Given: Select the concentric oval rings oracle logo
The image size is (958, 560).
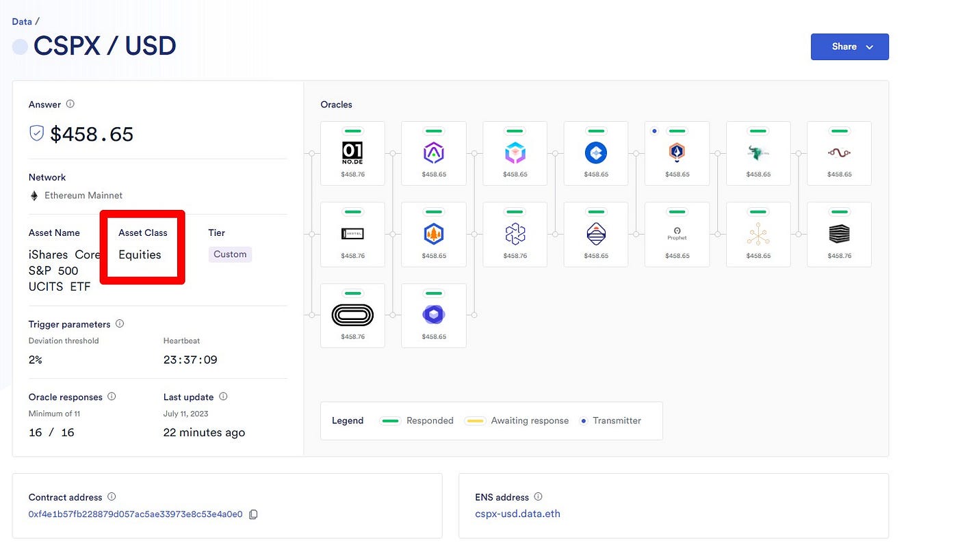Looking at the screenshot, I should pyautogui.click(x=352, y=315).
